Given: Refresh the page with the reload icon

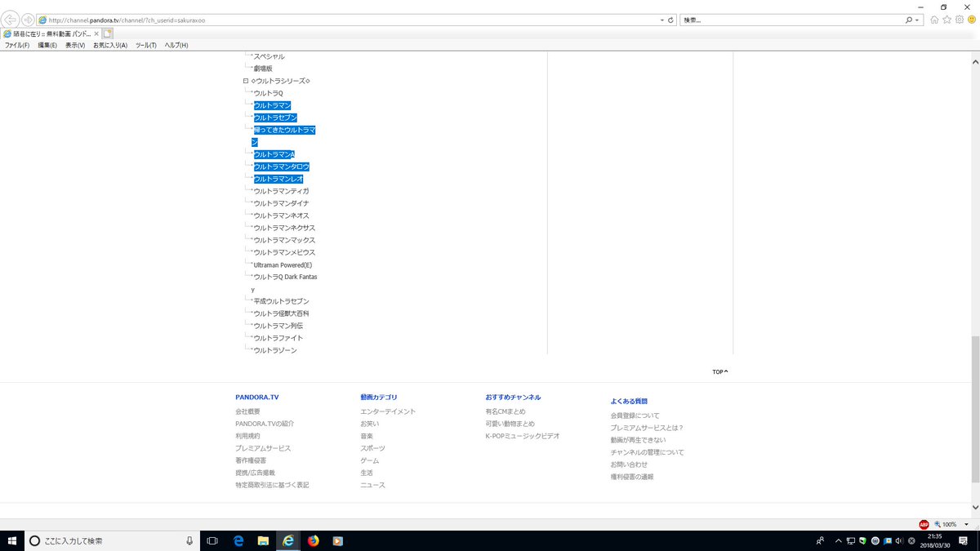Looking at the screenshot, I should (670, 20).
